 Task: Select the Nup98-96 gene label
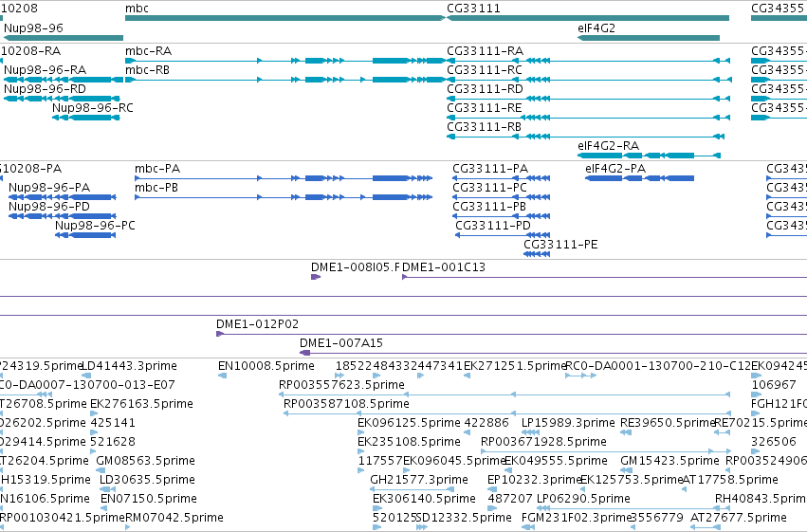(x=33, y=28)
